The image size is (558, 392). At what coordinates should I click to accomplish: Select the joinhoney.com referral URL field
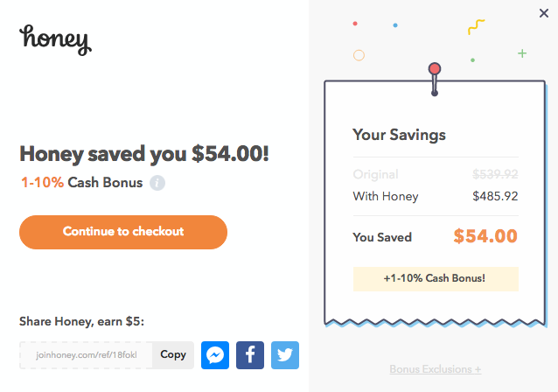86,355
